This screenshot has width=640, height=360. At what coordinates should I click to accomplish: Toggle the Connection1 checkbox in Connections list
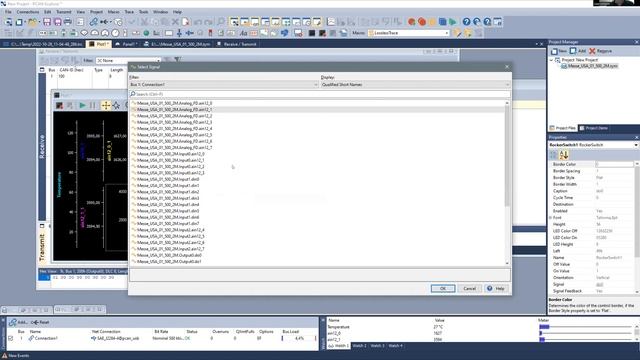[x=11, y=338]
